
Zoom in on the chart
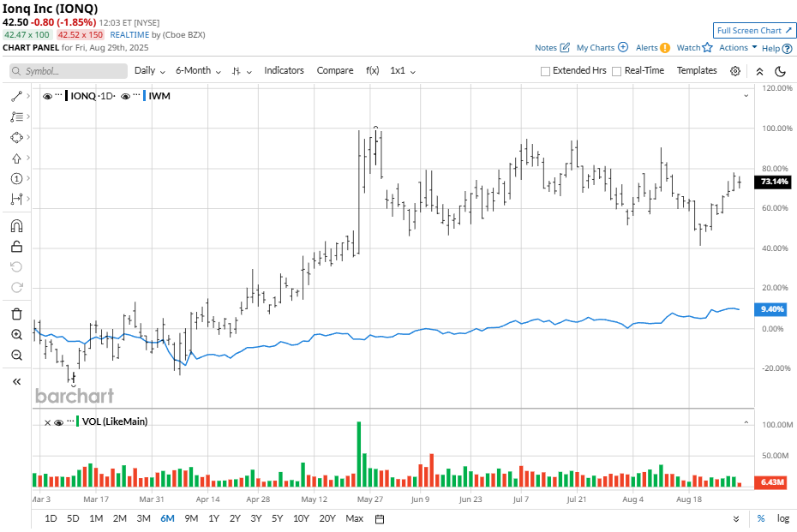(16, 334)
